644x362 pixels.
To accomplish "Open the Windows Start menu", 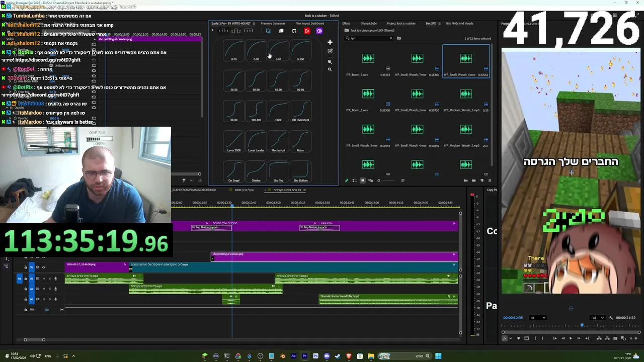I will tap(438, 356).
